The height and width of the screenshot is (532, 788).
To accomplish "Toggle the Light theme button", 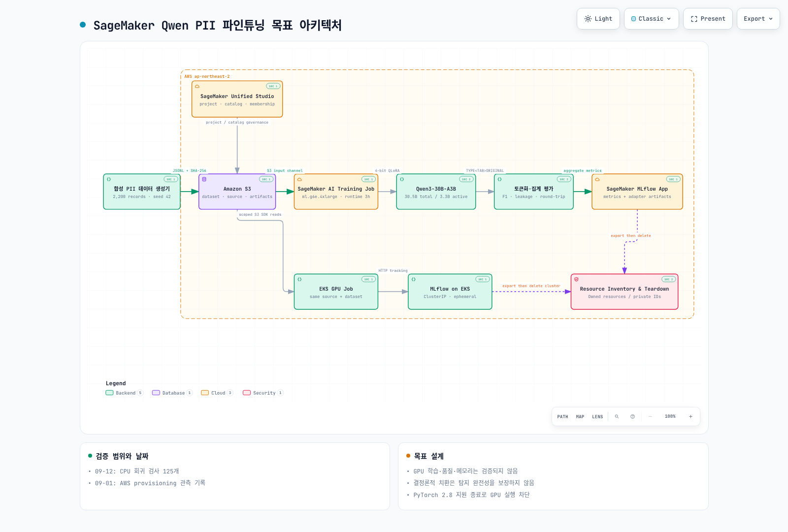I will (x=598, y=19).
